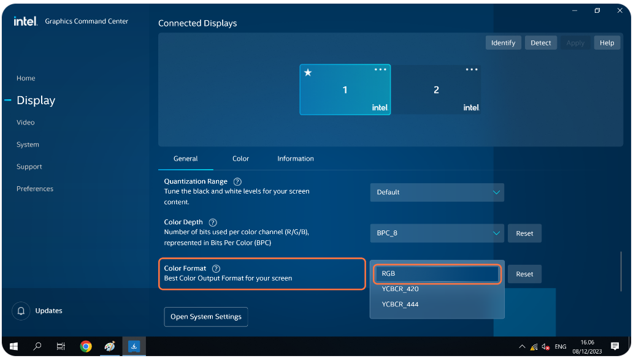Choose the YCBCR_444 color format option
This screenshot has width=636, height=364.
click(x=400, y=305)
